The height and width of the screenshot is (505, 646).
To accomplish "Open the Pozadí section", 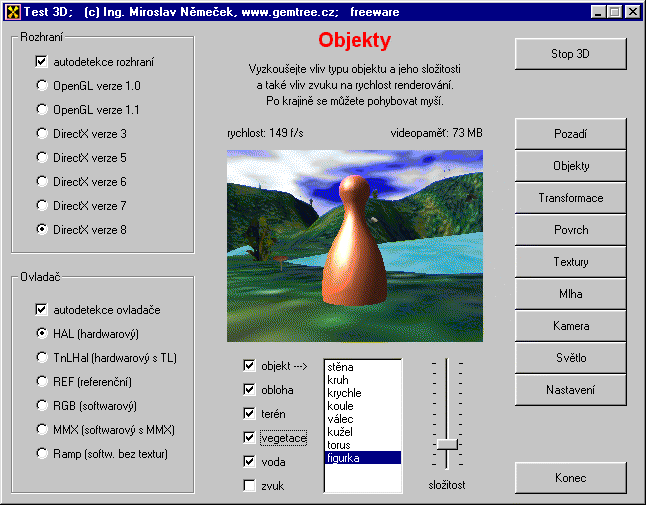I will click(570, 134).
